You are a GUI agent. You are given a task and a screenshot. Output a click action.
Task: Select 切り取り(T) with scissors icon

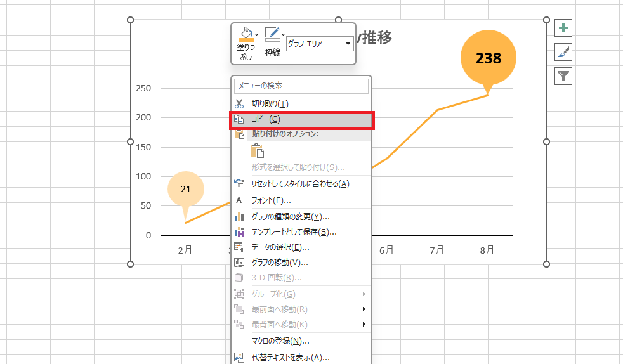270,103
